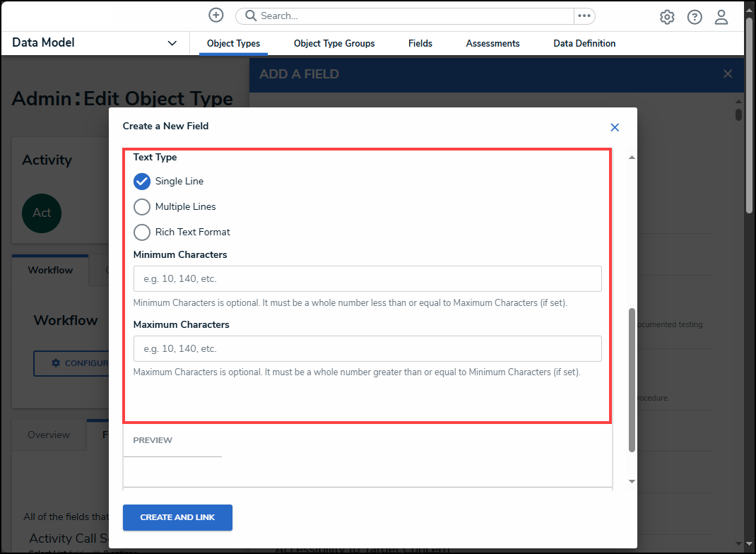
Task: Close the Create a New Field dialog
Action: [615, 127]
